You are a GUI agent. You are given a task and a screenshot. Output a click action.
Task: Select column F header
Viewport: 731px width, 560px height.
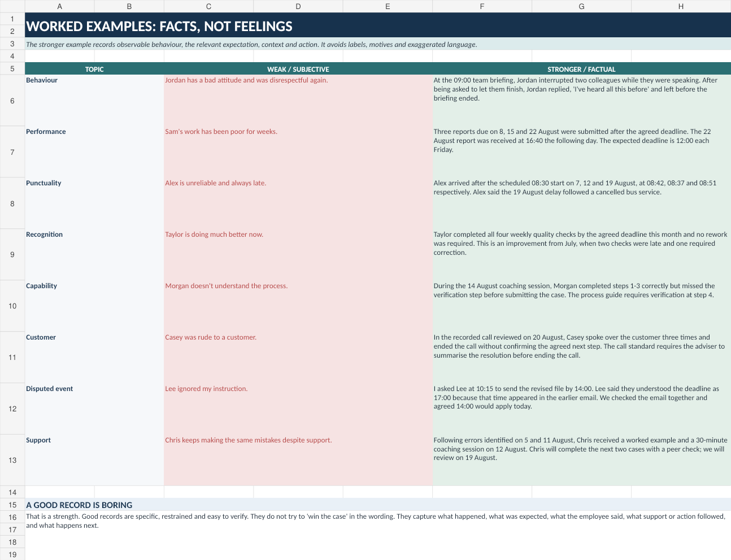coord(482,6)
